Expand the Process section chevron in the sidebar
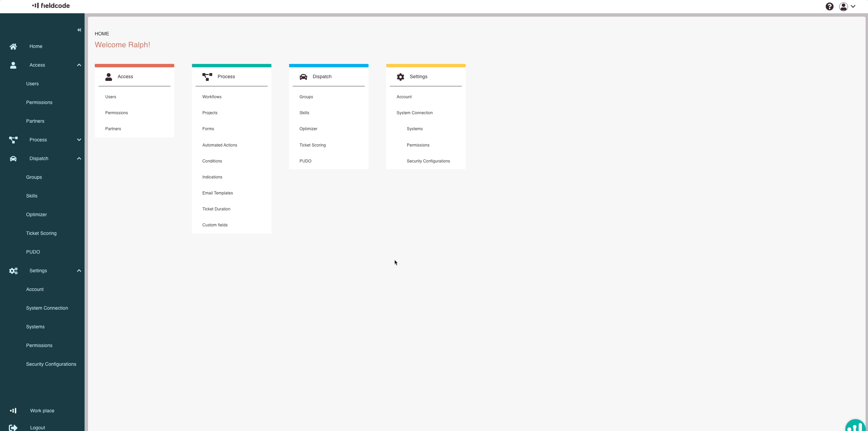Image resolution: width=868 pixels, height=431 pixels. pos(79,140)
